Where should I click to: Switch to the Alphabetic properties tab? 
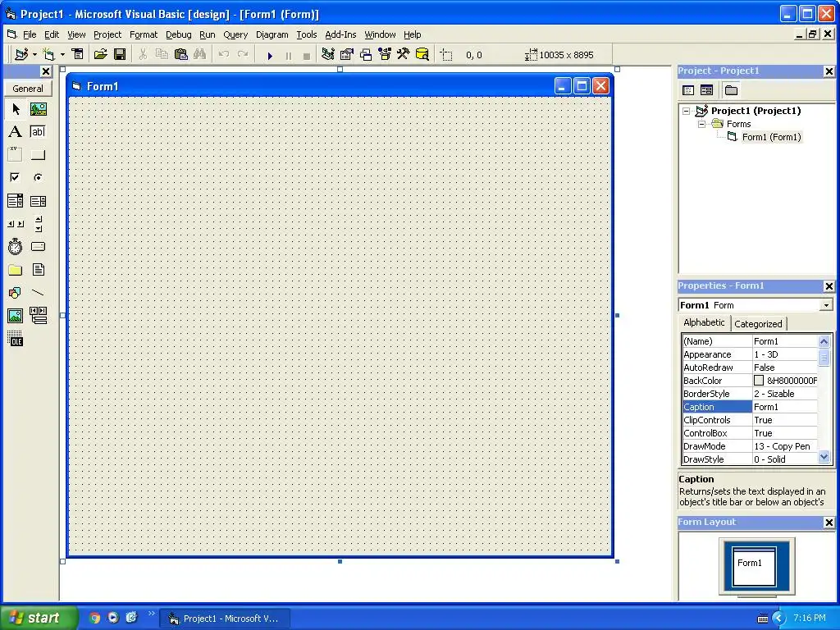point(704,322)
